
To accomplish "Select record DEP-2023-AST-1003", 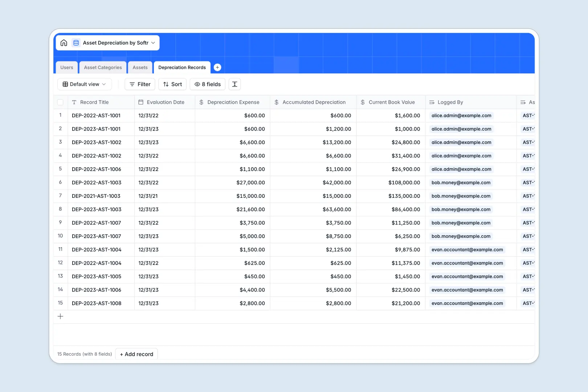I will pos(97,210).
